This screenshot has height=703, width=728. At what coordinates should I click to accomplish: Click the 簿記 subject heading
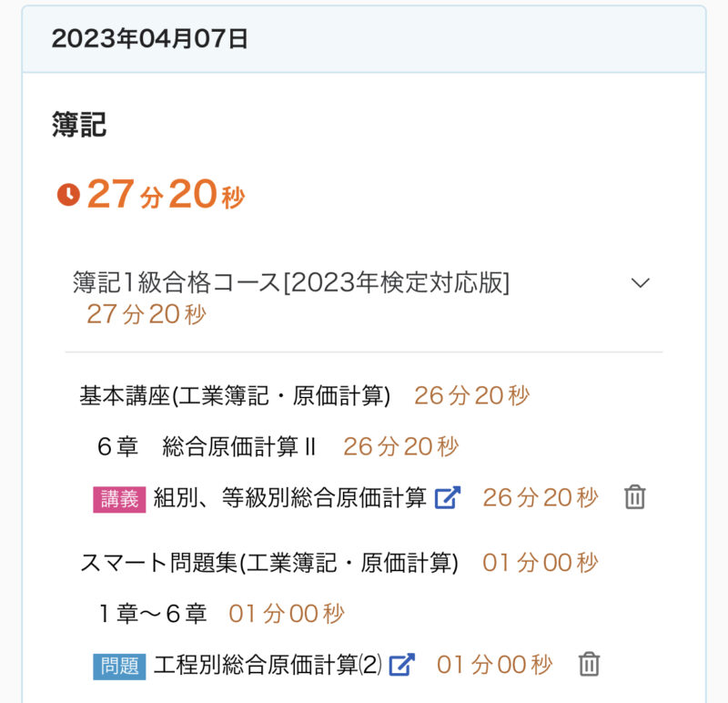79,126
